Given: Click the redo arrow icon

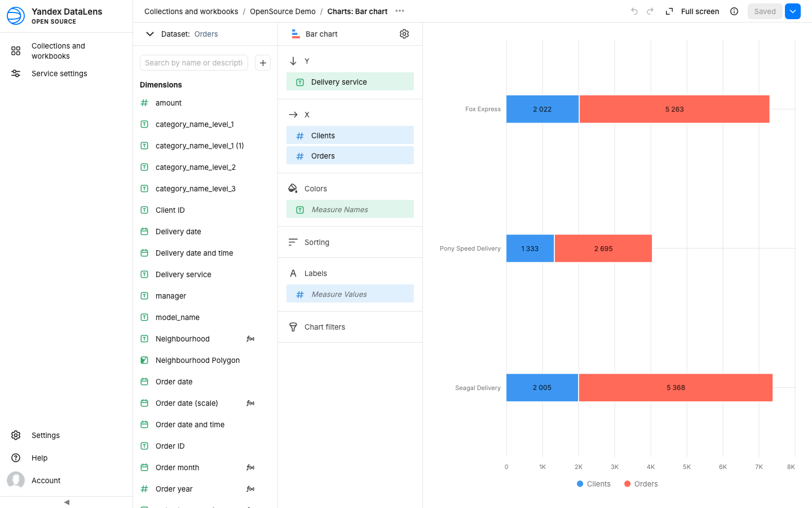Looking at the screenshot, I should [650, 11].
